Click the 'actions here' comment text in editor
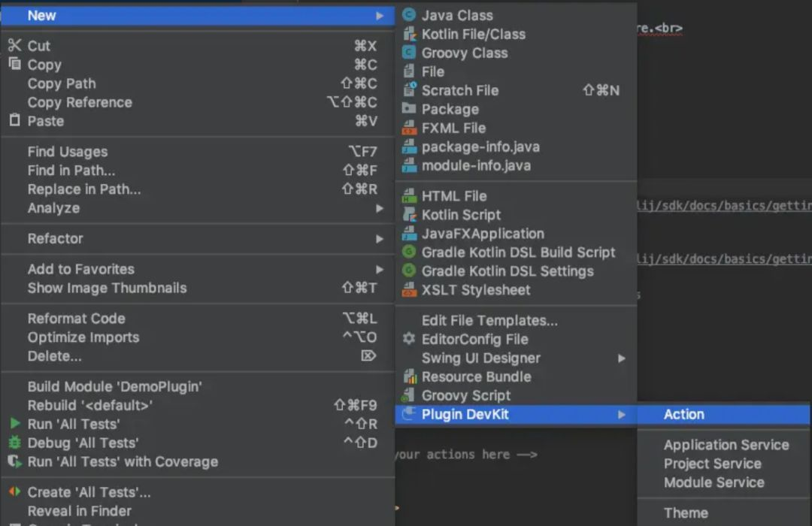The image size is (812, 526). point(468,454)
